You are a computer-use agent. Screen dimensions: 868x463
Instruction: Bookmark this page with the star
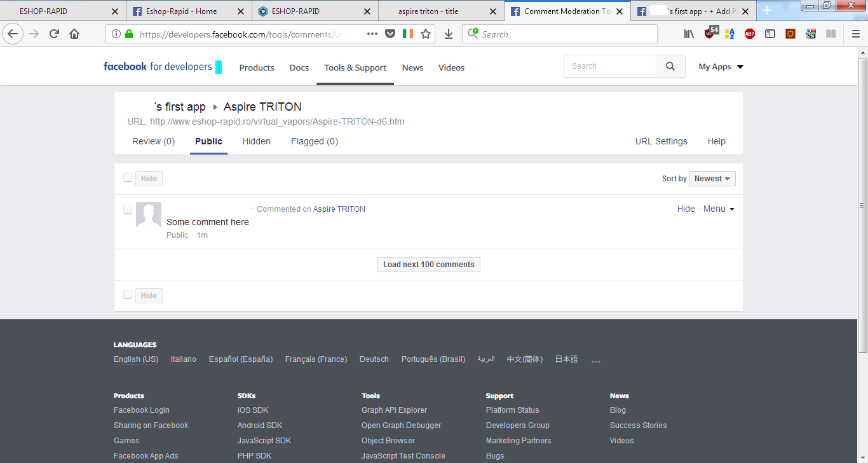coord(426,34)
